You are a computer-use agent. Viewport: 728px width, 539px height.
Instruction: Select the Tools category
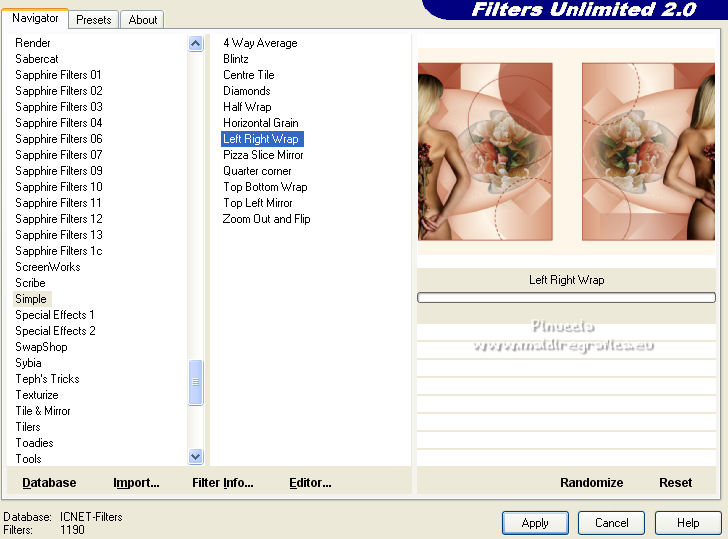coord(28,459)
